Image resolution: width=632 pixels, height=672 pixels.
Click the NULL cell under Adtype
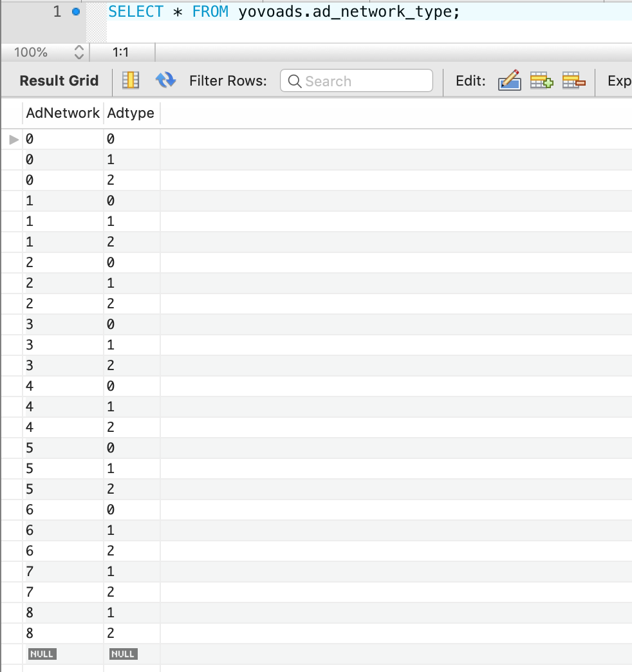click(x=123, y=654)
